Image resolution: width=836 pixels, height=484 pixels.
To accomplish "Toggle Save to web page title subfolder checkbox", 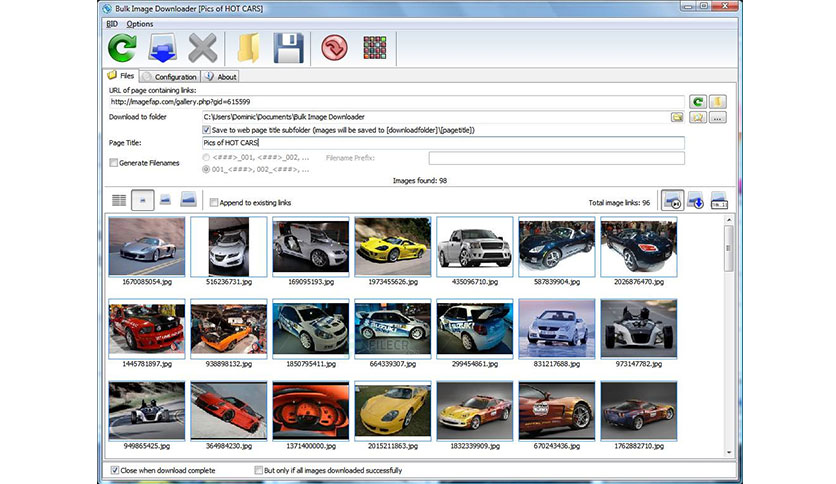I will click(206, 130).
